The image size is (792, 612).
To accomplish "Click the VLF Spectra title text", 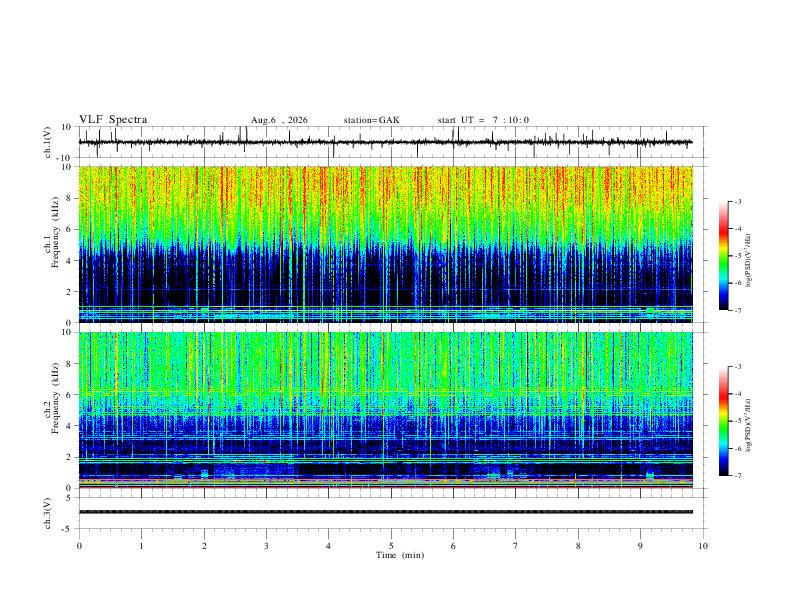I will pos(113,120).
